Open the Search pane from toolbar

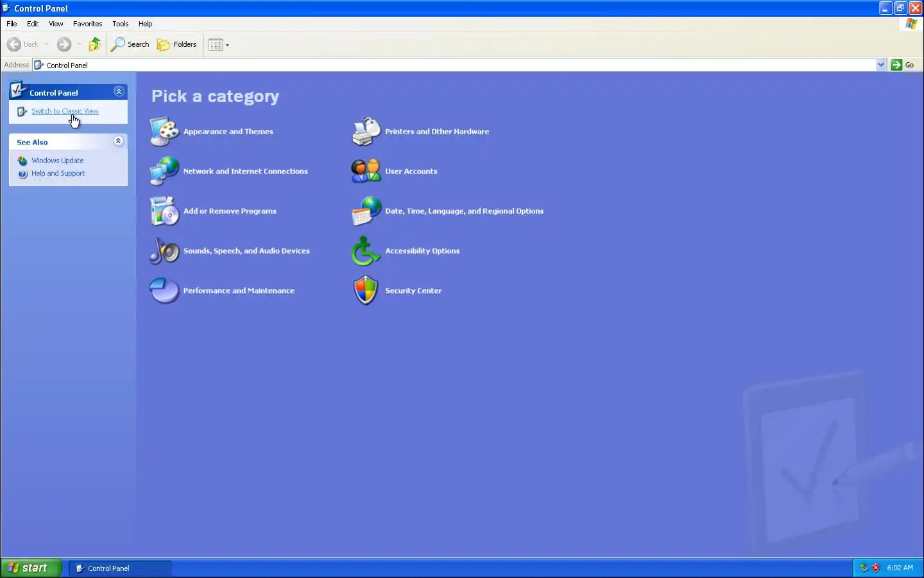point(130,44)
